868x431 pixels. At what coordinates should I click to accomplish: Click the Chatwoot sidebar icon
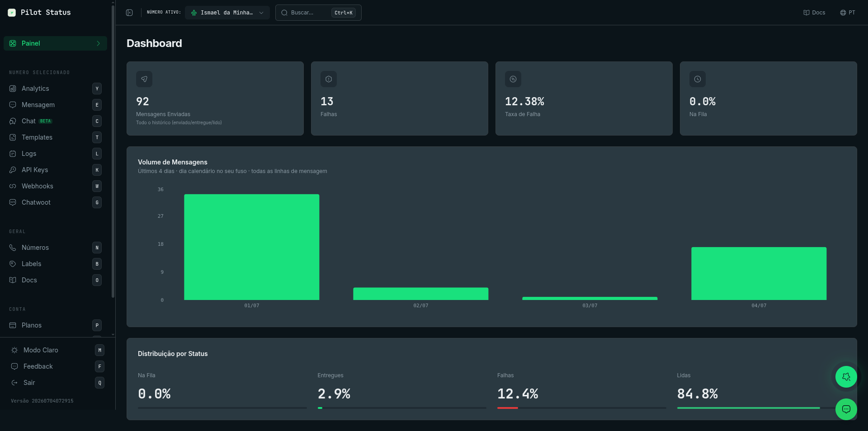13,202
